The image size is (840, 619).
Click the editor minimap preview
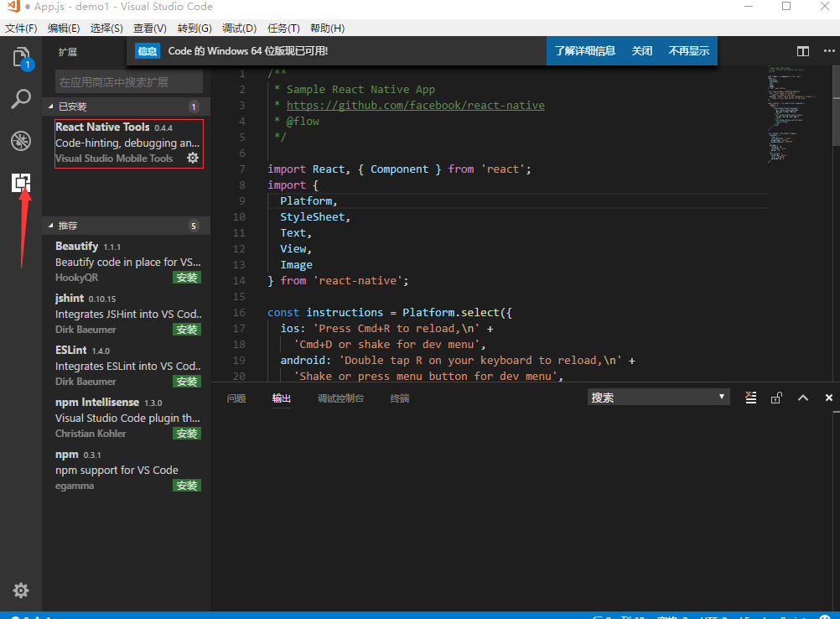coord(791,113)
